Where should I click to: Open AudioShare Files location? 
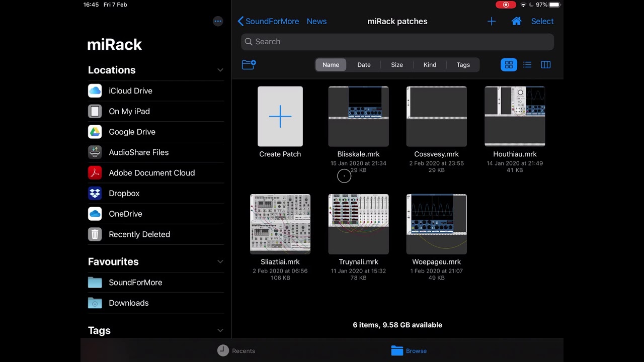coord(156,152)
